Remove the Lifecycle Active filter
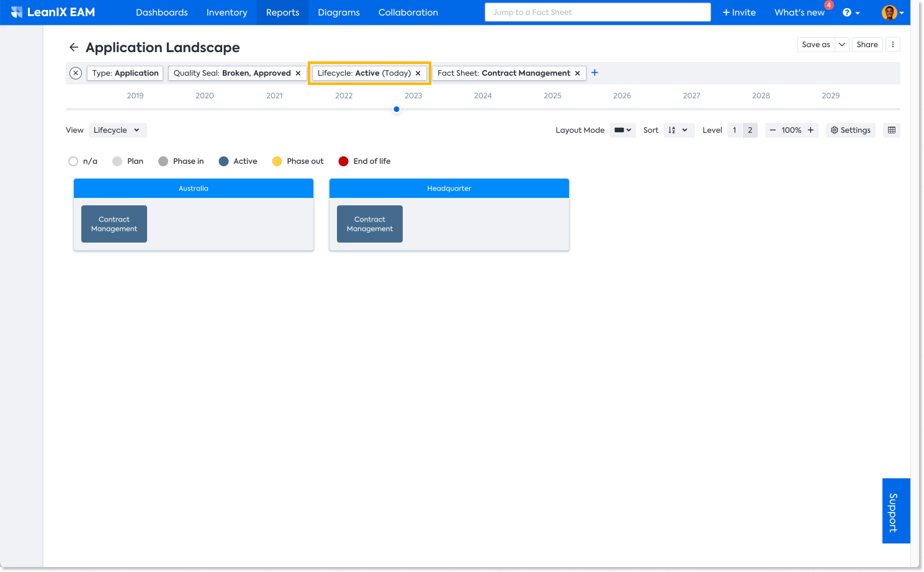This screenshot has width=924, height=572. pos(418,73)
